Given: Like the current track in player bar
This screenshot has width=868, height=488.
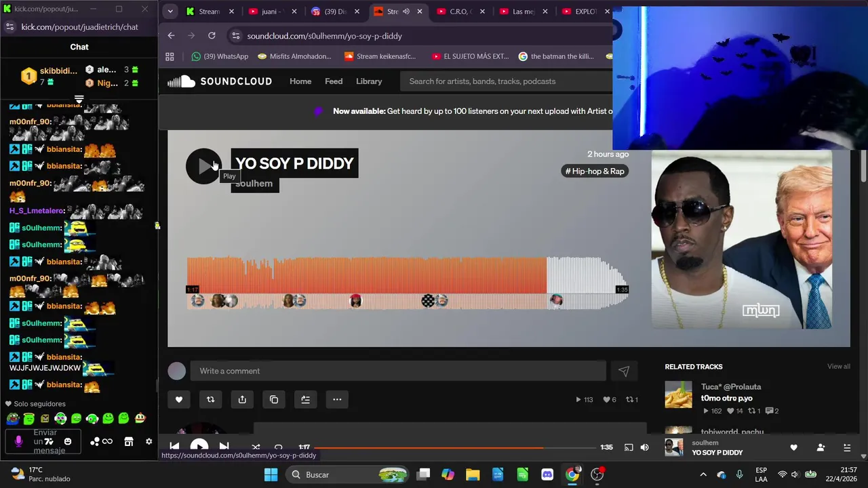Looking at the screenshot, I should click(794, 447).
